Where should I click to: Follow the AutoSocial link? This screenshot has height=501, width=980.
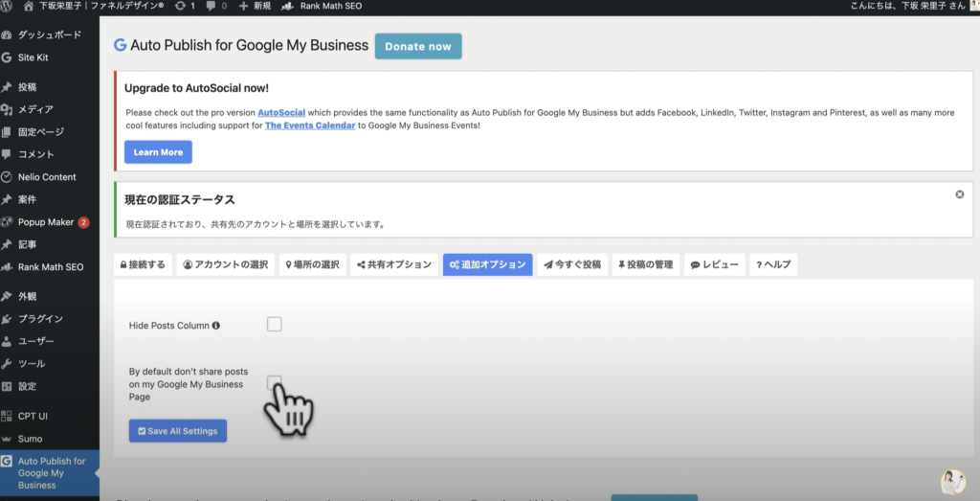(x=281, y=112)
